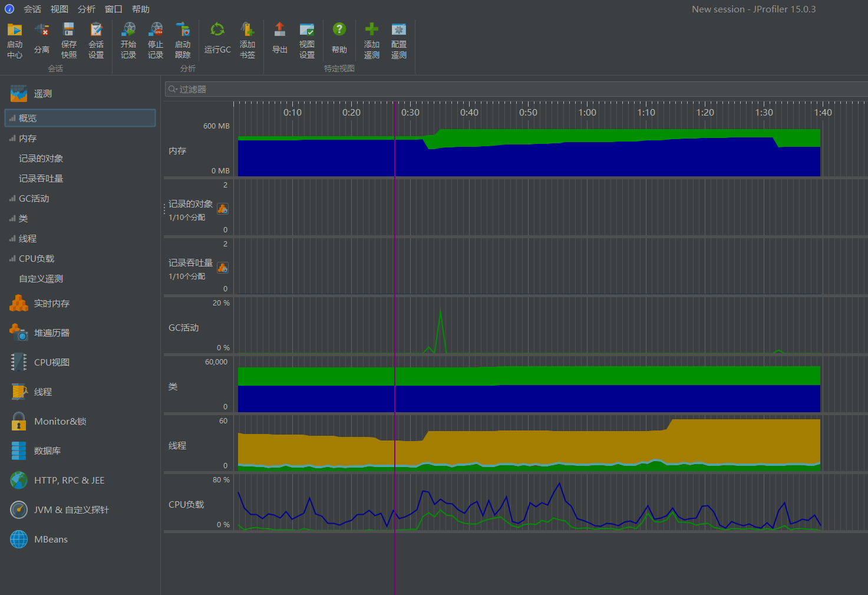Image resolution: width=868 pixels, height=595 pixels.
Task: Click the 运行GC toolbar icon
Action: pyautogui.click(x=217, y=29)
